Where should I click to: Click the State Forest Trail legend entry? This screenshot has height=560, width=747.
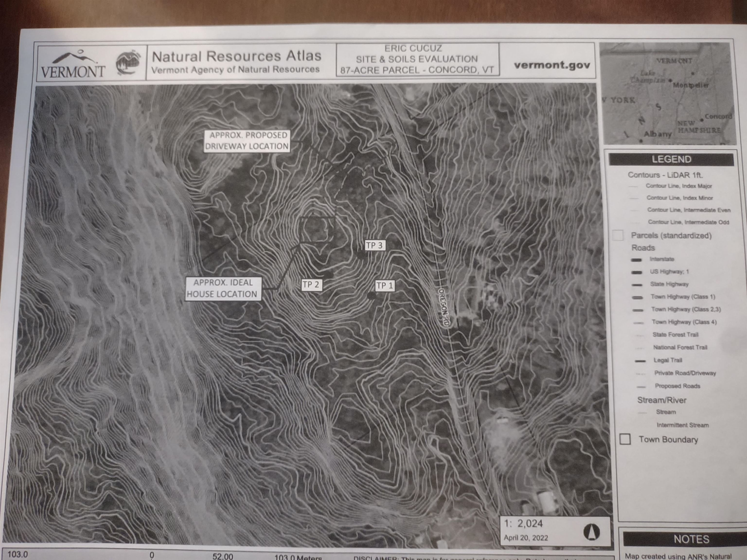point(676,334)
